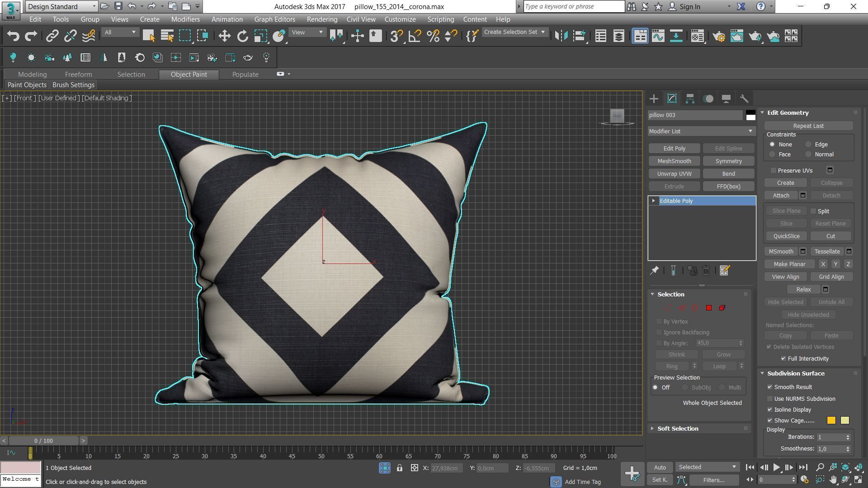Click the Mirror tool icon
The width and height of the screenshot is (868, 488).
pos(561,36)
